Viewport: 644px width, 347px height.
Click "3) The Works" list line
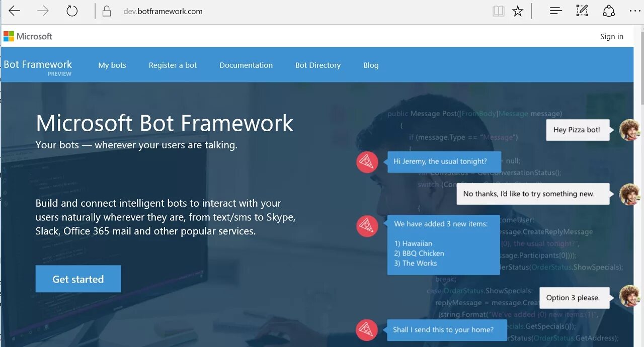[416, 263]
